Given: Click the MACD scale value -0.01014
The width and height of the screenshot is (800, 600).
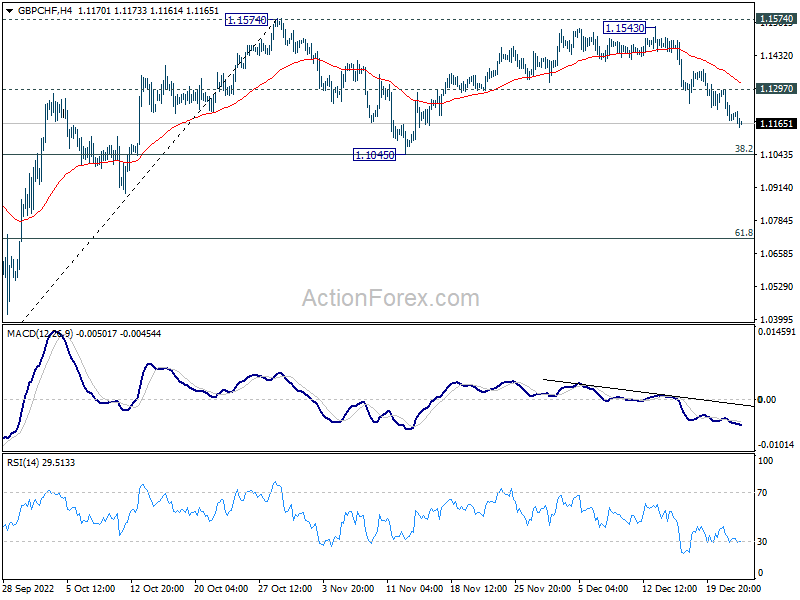Looking at the screenshot, I should 776,445.
